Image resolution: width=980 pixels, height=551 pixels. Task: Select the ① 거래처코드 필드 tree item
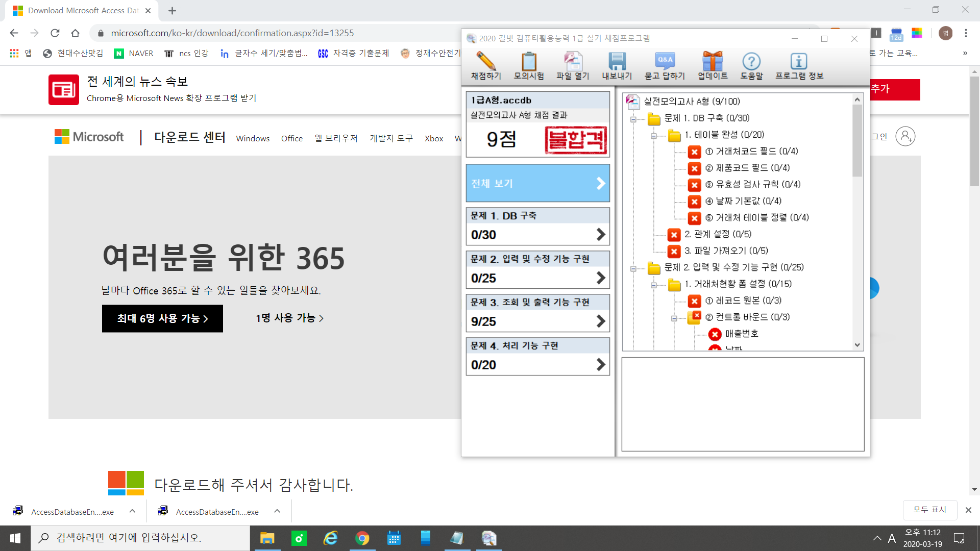751,151
